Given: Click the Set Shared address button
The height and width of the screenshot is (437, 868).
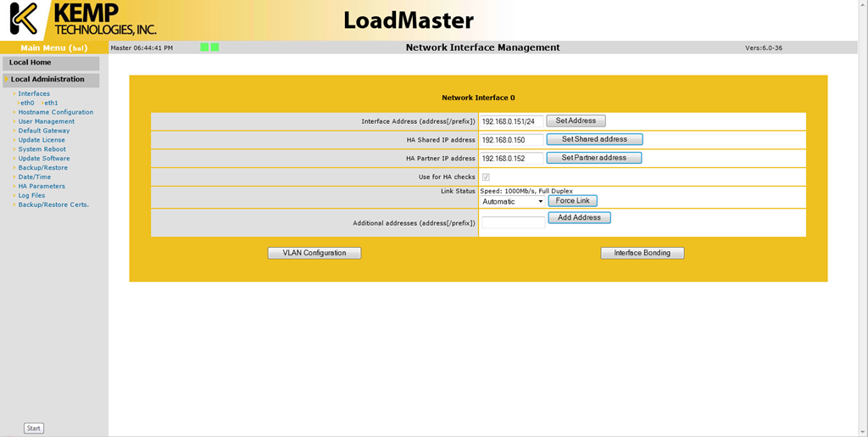Looking at the screenshot, I should [x=594, y=139].
